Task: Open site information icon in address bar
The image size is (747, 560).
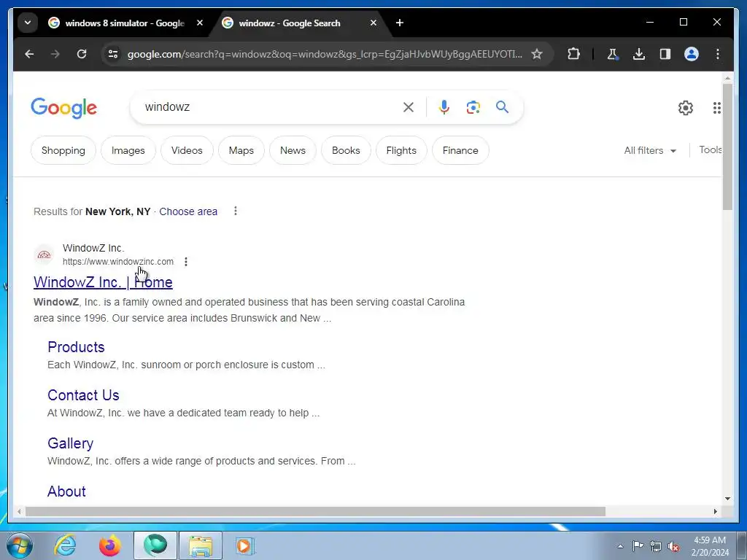Action: pyautogui.click(x=113, y=54)
